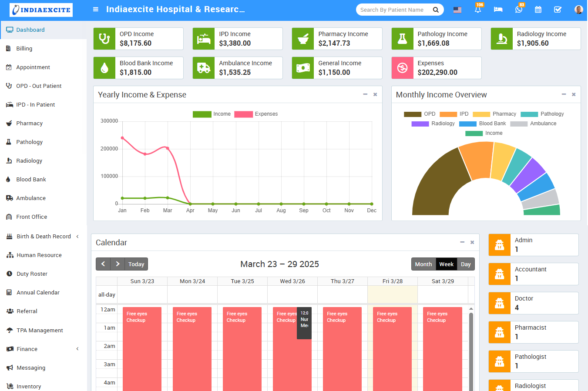Click the Radiology purple legend swatch

pos(420,124)
